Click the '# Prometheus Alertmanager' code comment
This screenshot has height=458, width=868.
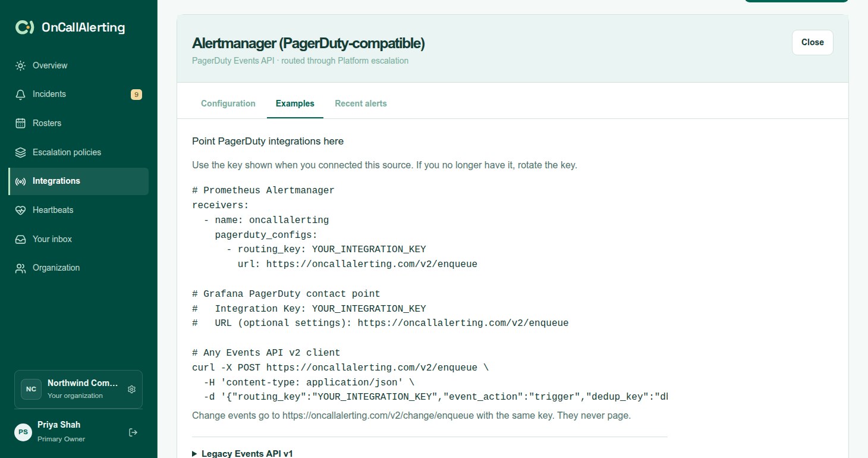click(x=263, y=190)
